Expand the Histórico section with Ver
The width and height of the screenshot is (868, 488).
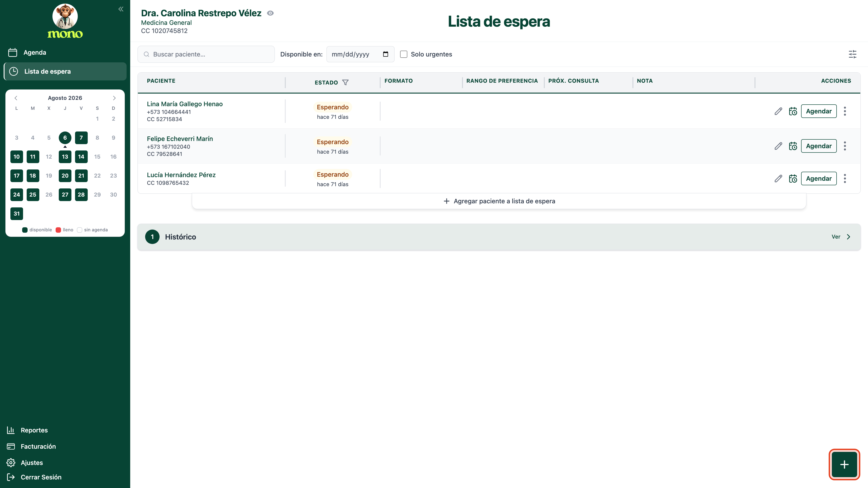tap(841, 237)
